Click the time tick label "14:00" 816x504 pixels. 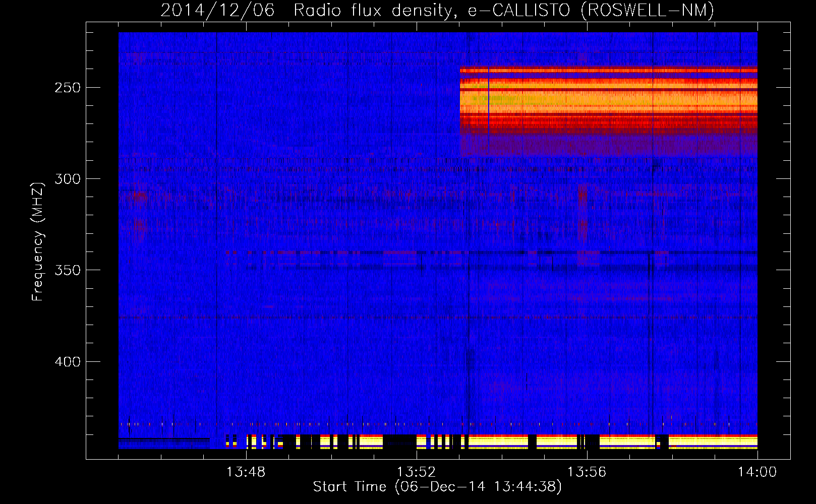pos(757,472)
